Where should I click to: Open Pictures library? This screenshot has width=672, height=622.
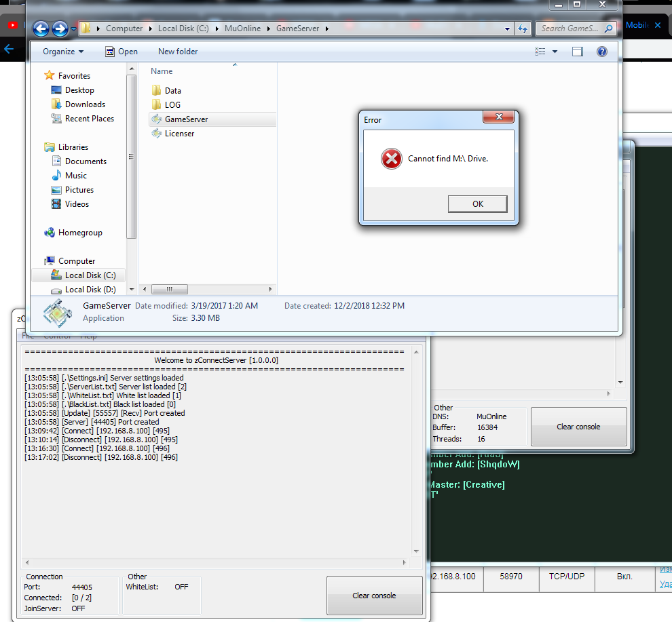click(72, 190)
